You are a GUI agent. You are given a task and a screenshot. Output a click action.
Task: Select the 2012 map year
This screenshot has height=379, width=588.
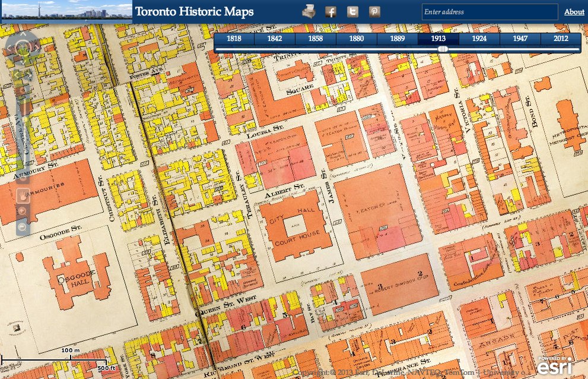pos(561,38)
